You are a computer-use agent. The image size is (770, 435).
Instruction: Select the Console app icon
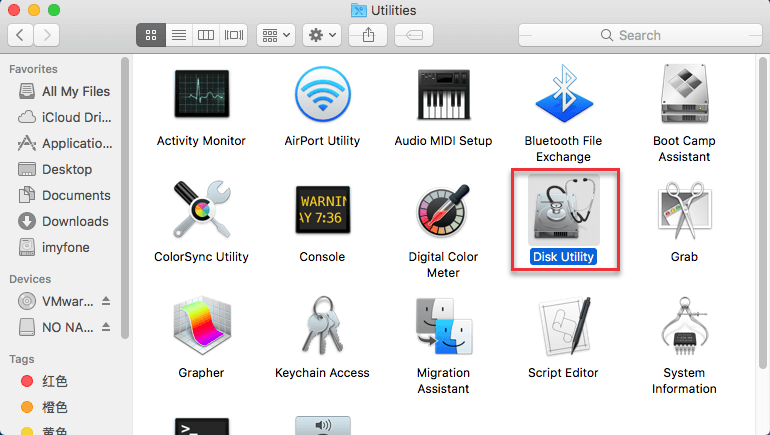point(323,210)
